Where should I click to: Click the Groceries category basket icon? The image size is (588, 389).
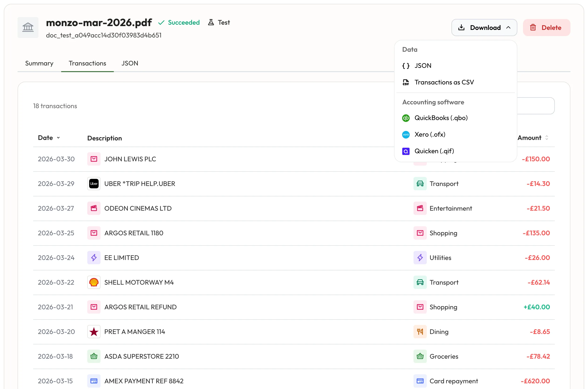coord(420,357)
